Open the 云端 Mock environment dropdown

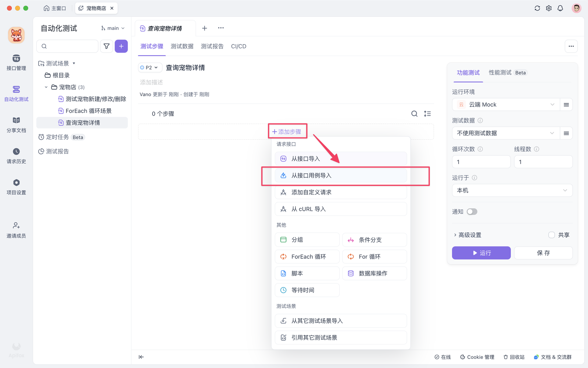tap(505, 105)
